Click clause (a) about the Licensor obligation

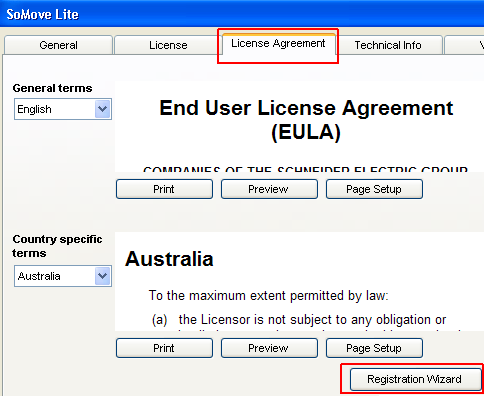click(299, 320)
